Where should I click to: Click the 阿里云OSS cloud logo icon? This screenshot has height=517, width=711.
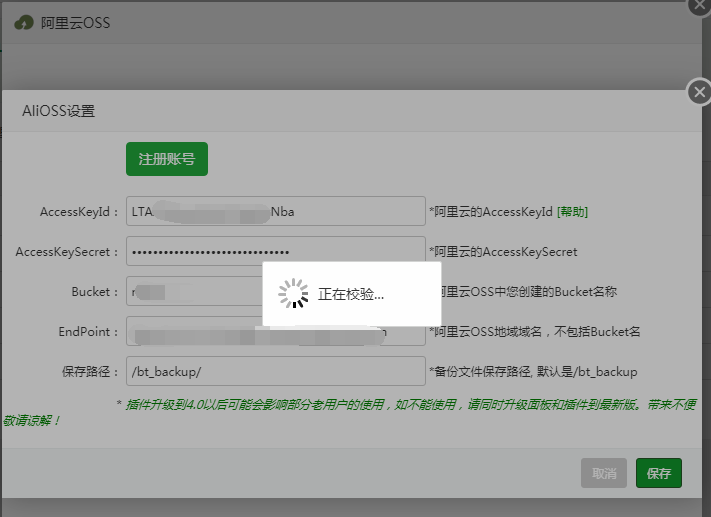tap(24, 22)
